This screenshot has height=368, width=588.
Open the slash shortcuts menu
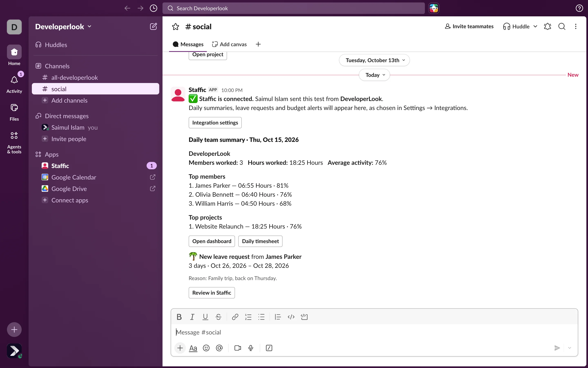click(x=269, y=348)
